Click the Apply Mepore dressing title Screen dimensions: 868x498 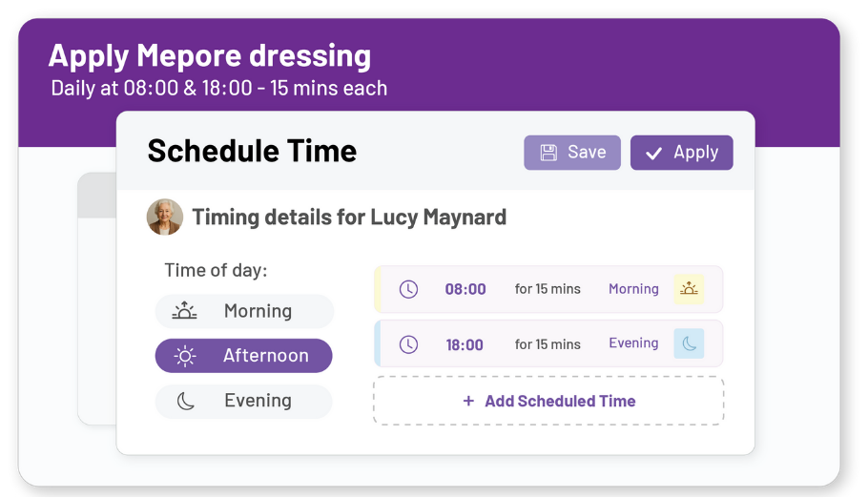pos(210,55)
